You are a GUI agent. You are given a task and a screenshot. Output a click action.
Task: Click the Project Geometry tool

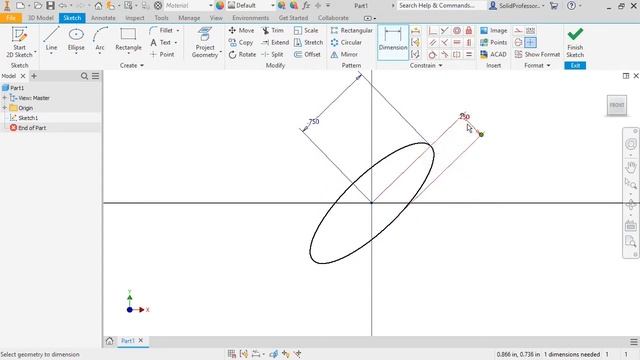205,42
